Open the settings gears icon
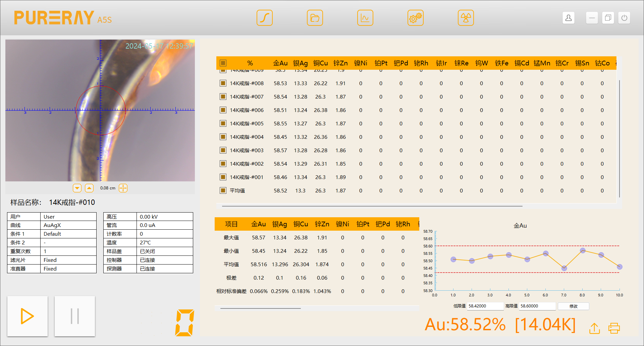This screenshot has width=644, height=346. click(415, 18)
